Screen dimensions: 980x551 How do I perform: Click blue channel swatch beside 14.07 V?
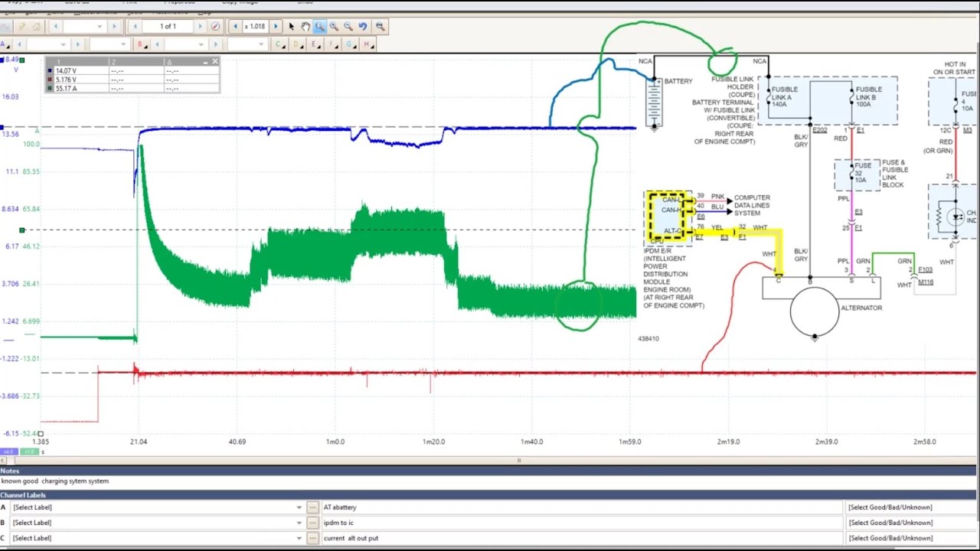50,70
